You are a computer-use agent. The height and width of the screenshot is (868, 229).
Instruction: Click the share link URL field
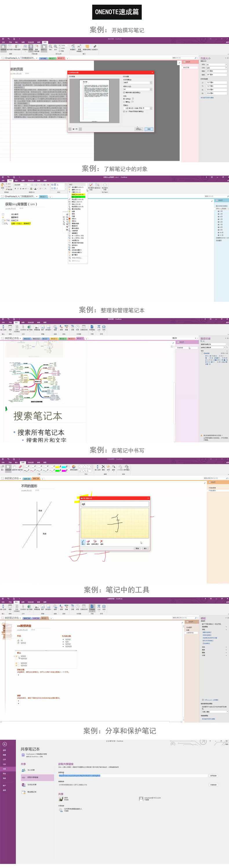(133, 776)
